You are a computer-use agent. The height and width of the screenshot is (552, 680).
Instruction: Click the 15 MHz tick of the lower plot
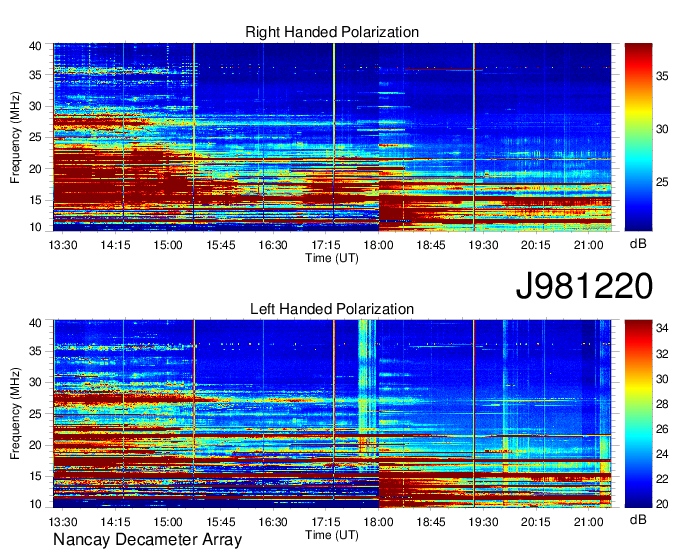tap(36, 477)
